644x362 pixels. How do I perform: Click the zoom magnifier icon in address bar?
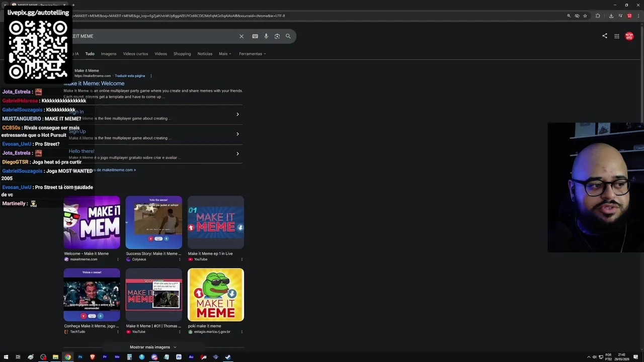(x=569, y=16)
